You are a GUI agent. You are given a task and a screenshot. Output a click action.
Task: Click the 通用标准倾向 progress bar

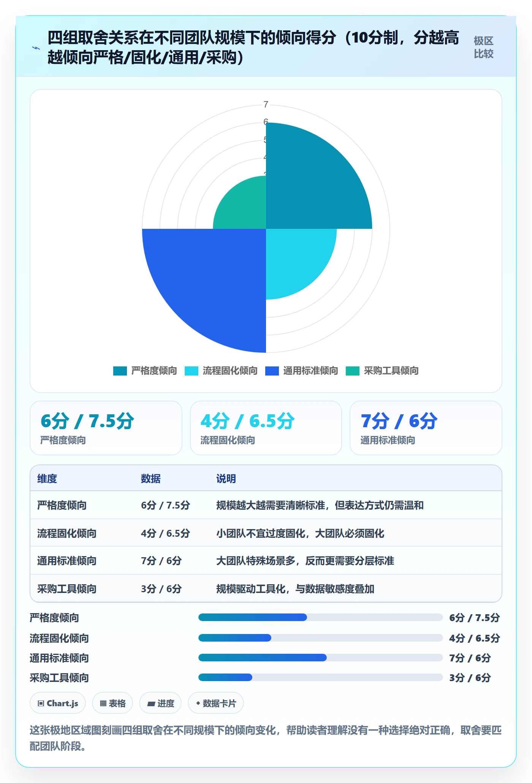click(320, 658)
